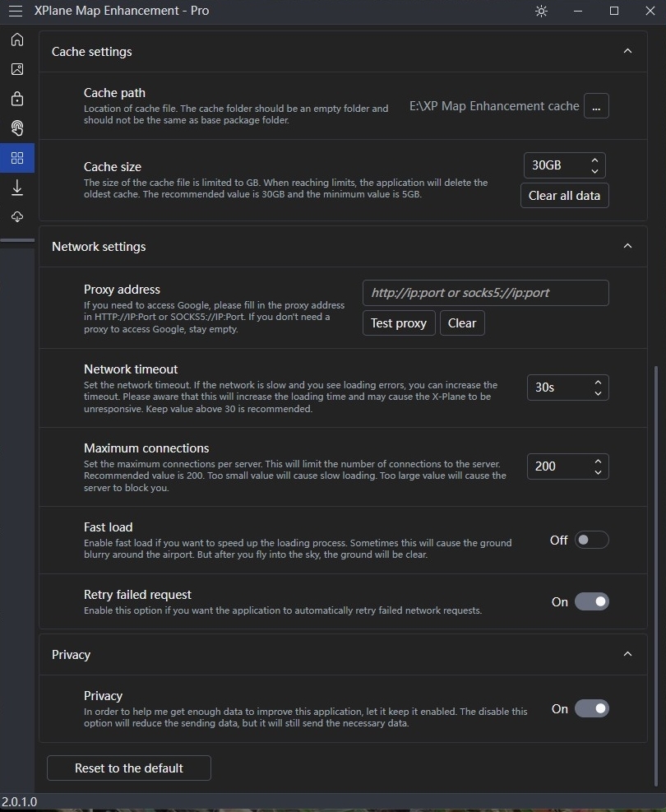Screen dimensions: 666x812
Task: Collapse the Privacy section chevron
Action: click(x=627, y=654)
